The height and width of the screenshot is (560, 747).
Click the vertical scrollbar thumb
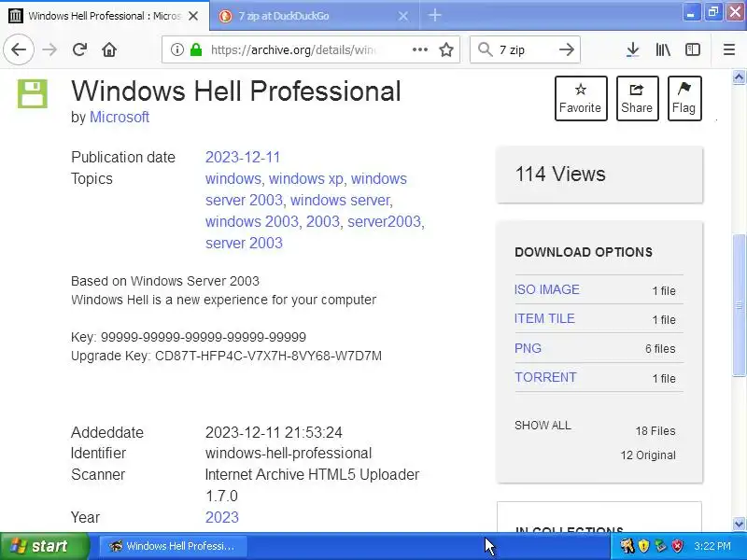coord(739,305)
